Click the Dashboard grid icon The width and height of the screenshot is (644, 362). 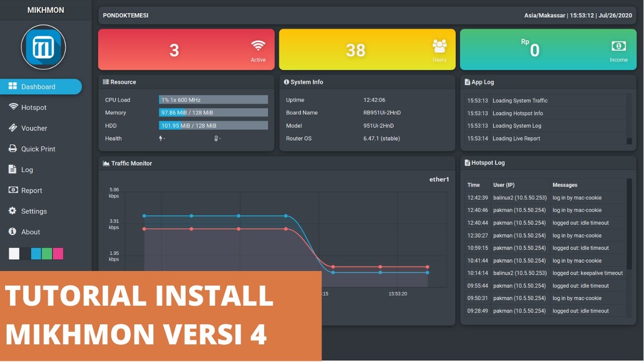(x=13, y=86)
